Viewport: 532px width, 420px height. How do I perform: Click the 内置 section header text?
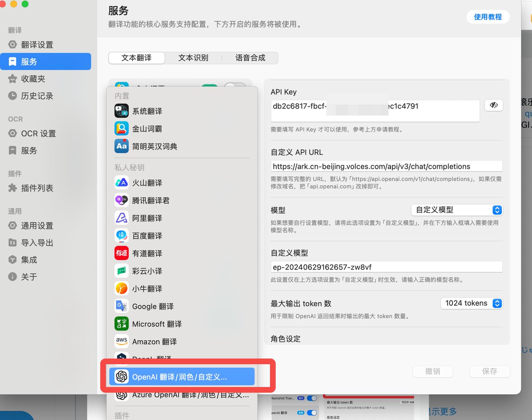pos(122,96)
